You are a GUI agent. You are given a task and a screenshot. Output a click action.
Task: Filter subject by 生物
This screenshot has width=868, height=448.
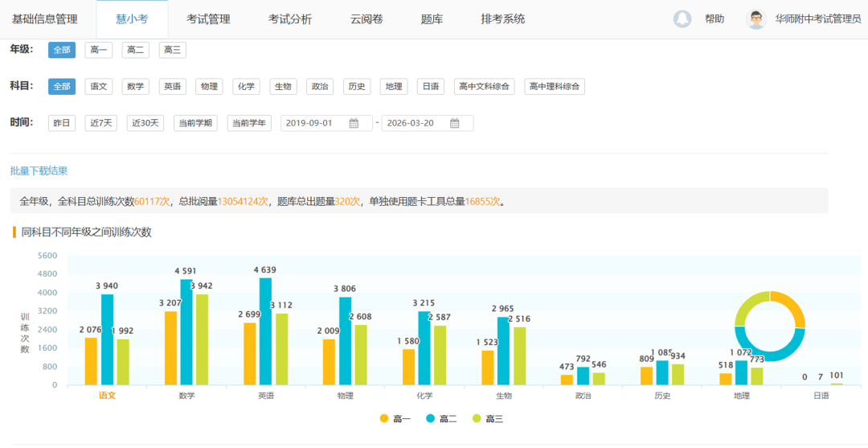(x=284, y=86)
